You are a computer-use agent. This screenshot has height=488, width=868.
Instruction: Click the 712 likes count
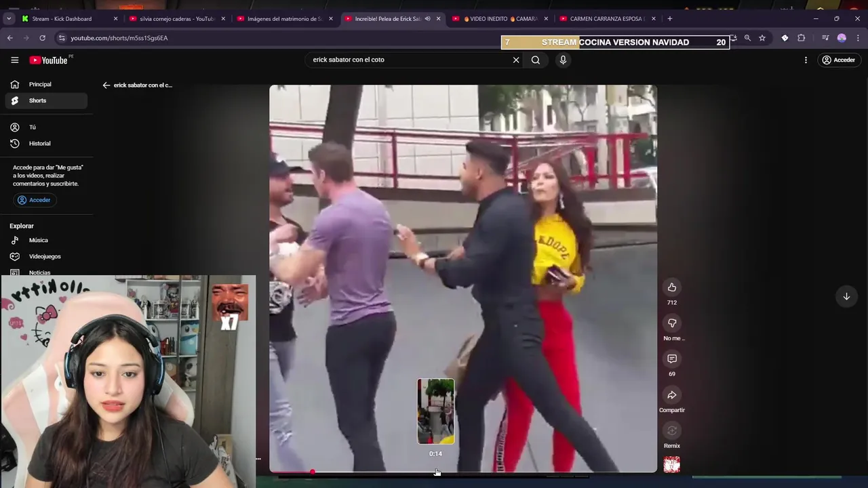[x=672, y=302]
